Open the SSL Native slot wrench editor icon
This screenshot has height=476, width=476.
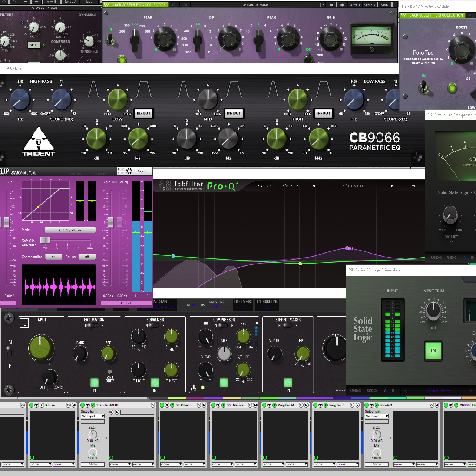pyautogui.click(x=223, y=405)
